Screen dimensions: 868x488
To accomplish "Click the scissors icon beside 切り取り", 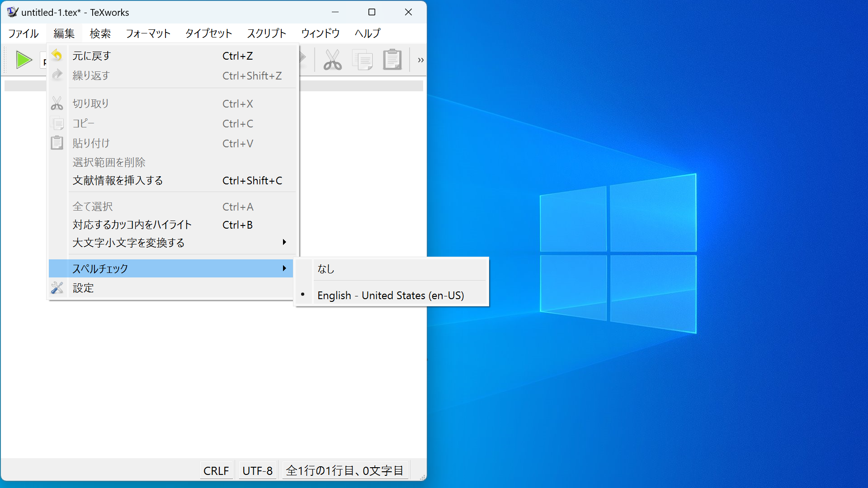I will coord(57,103).
